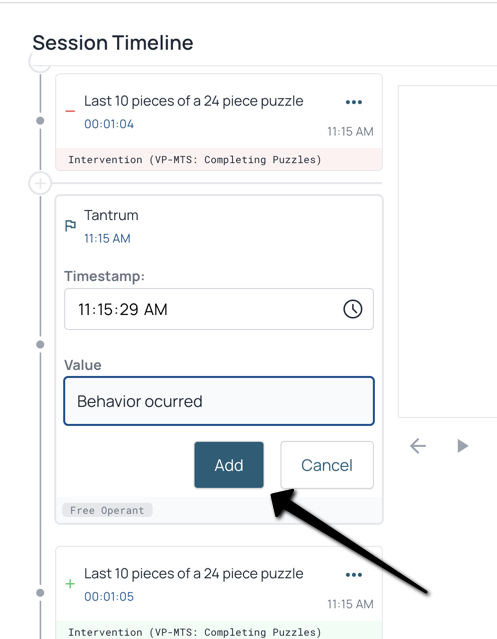The image size is (497, 639).
Task: Click the 11:15 AM time under Tantrum
Action: click(107, 238)
